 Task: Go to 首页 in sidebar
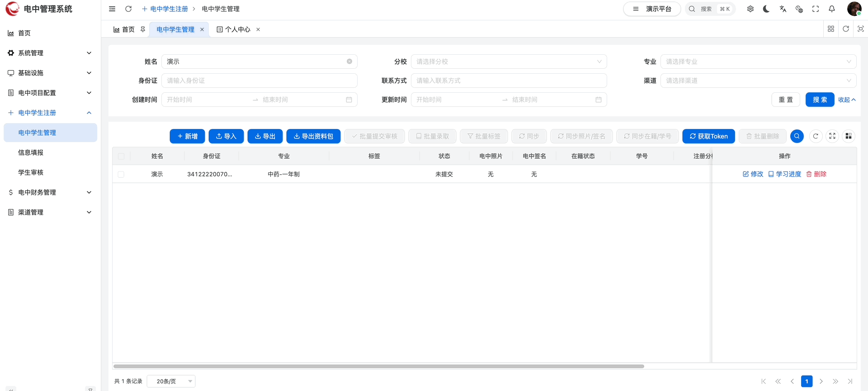pyautogui.click(x=50, y=33)
